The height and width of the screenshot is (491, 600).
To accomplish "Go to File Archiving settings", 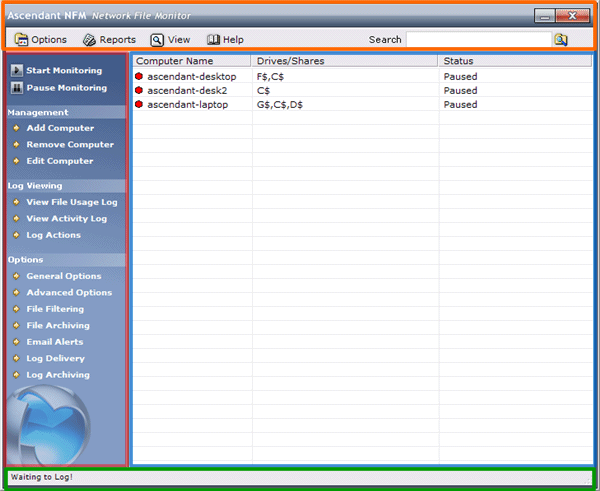I will [x=58, y=325].
